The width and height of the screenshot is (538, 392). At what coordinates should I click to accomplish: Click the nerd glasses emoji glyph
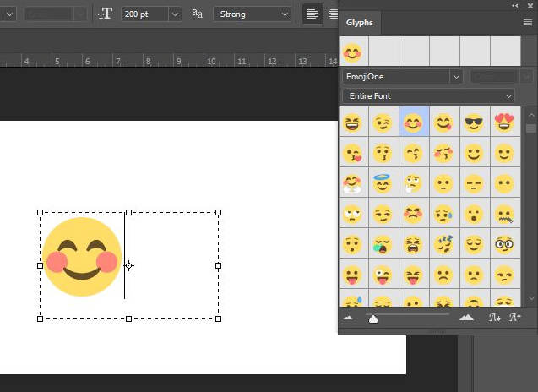point(504,244)
